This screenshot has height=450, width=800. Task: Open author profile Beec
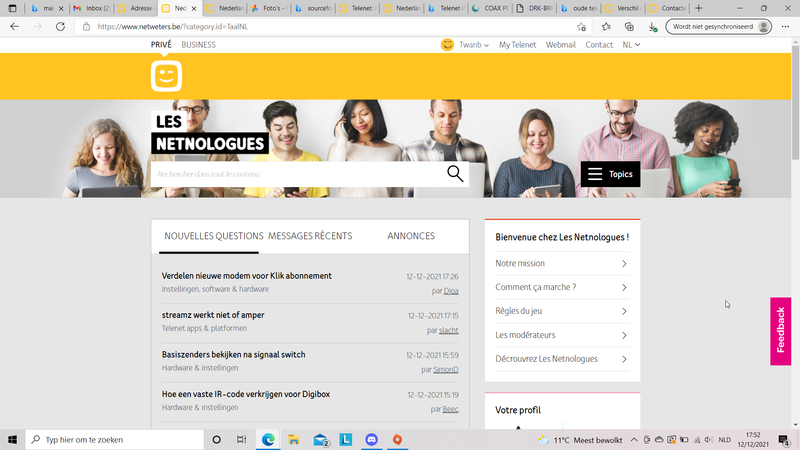coord(451,409)
